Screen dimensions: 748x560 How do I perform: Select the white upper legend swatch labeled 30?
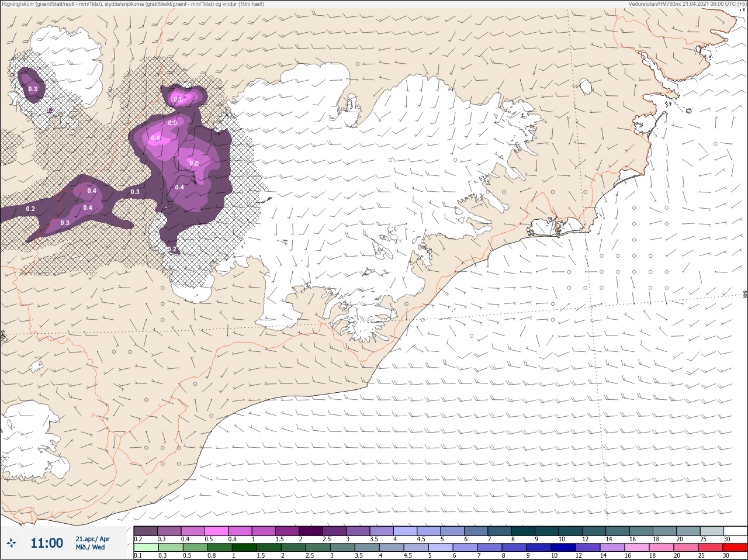coord(735,531)
